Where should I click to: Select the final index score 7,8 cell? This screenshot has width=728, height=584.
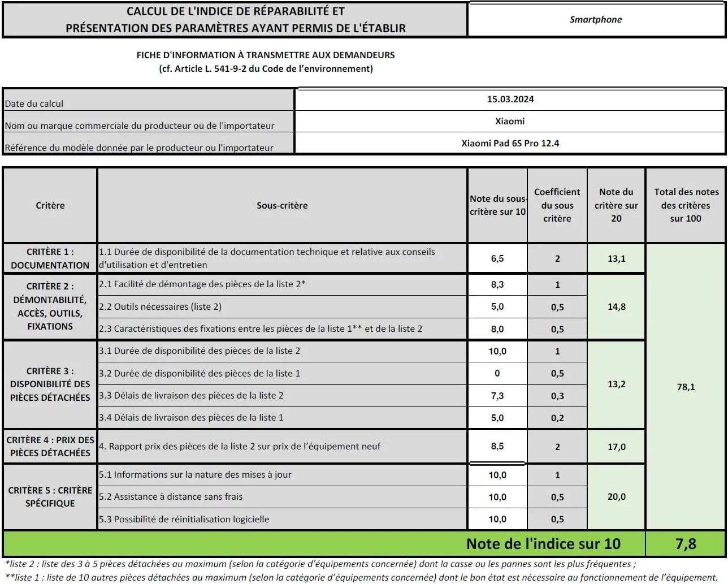point(686,544)
